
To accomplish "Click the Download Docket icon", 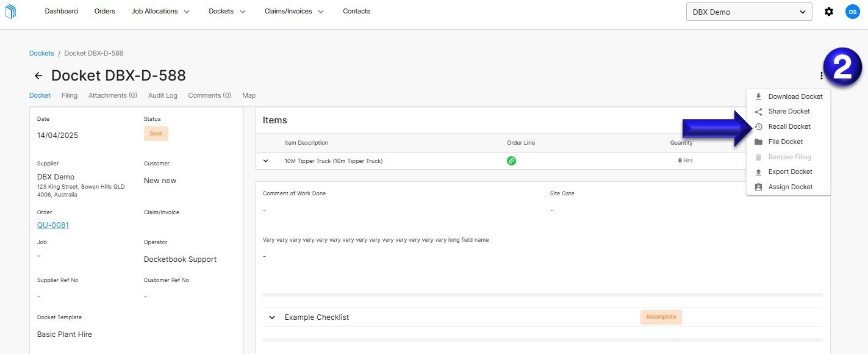I will [758, 96].
